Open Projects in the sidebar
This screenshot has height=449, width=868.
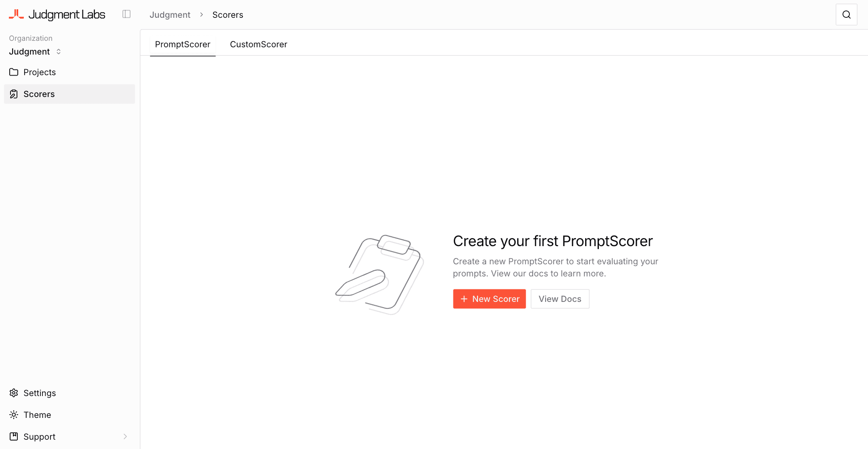40,72
